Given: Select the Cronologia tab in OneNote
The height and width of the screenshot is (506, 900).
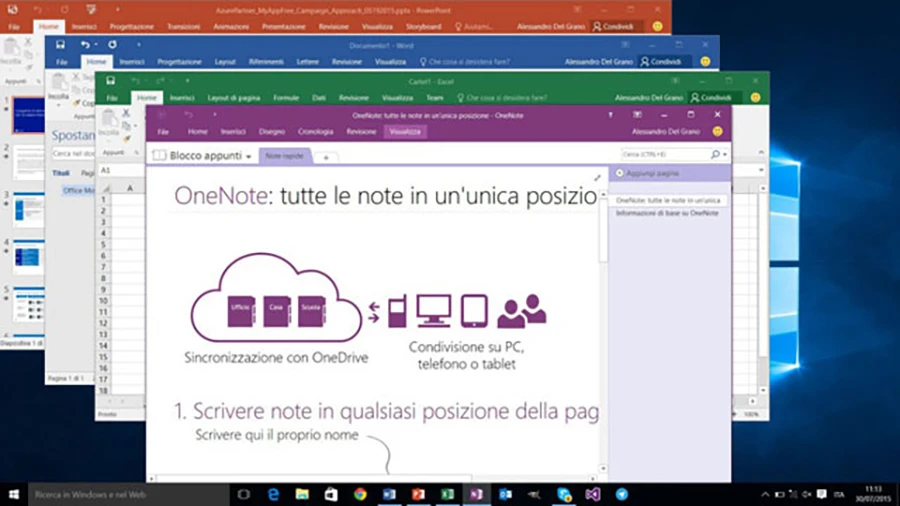Looking at the screenshot, I should 315,132.
